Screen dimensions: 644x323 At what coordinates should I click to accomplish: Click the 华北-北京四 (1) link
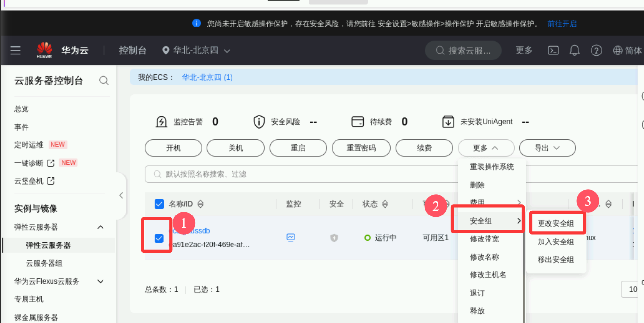[207, 77]
